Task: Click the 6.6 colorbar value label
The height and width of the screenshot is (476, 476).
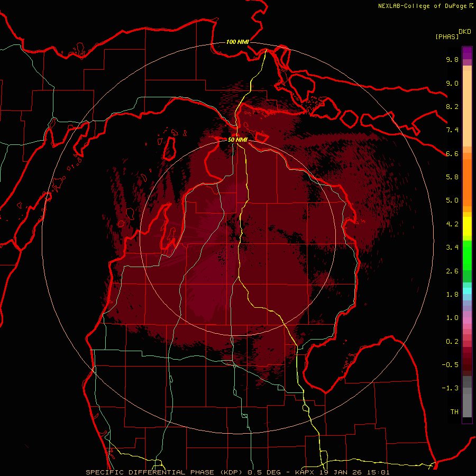Action: pos(452,153)
